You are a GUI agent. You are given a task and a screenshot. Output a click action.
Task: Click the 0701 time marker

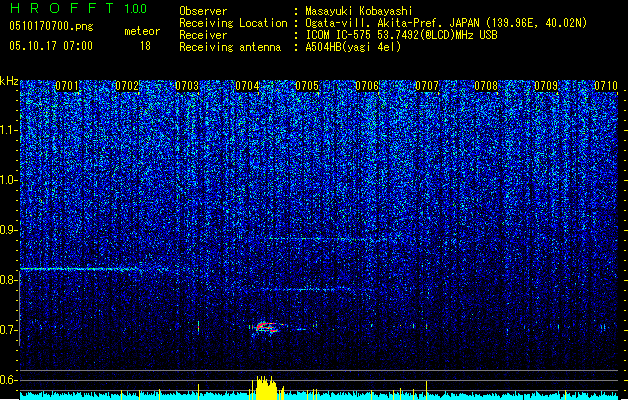pyautogui.click(x=67, y=86)
